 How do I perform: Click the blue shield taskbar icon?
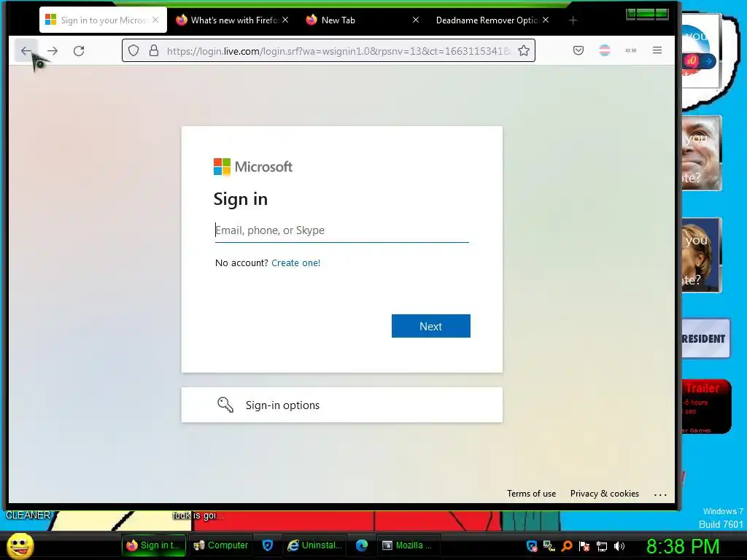268,545
